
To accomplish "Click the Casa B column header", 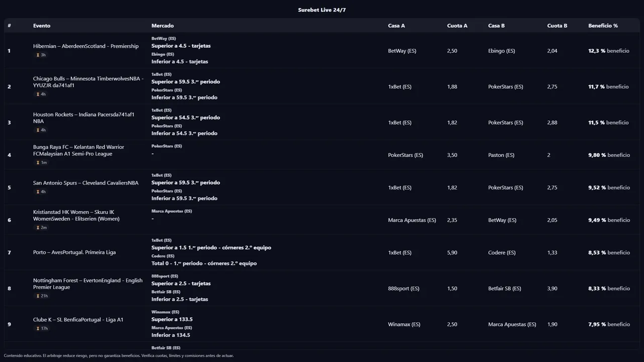I will click(496, 26).
